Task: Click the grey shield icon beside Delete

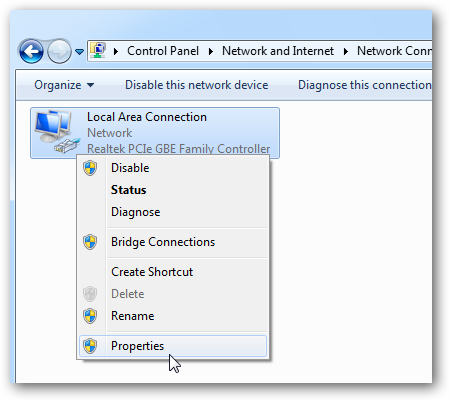Action: 90,294
